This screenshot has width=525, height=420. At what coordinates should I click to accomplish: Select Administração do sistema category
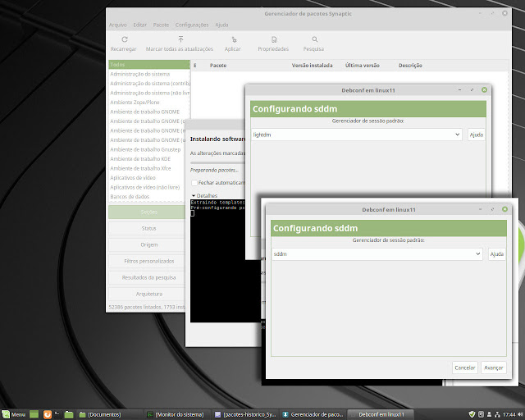click(149, 74)
